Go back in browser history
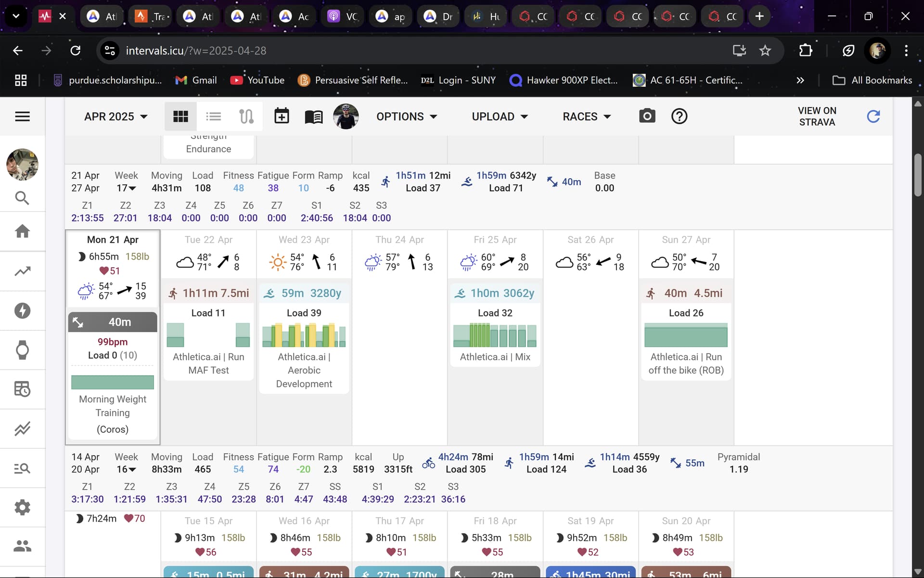The width and height of the screenshot is (924, 578). point(18,51)
